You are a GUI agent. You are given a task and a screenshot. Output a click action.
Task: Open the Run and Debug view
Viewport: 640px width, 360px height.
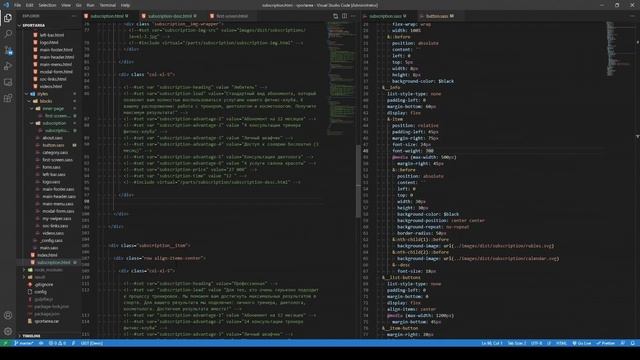tap(8, 66)
